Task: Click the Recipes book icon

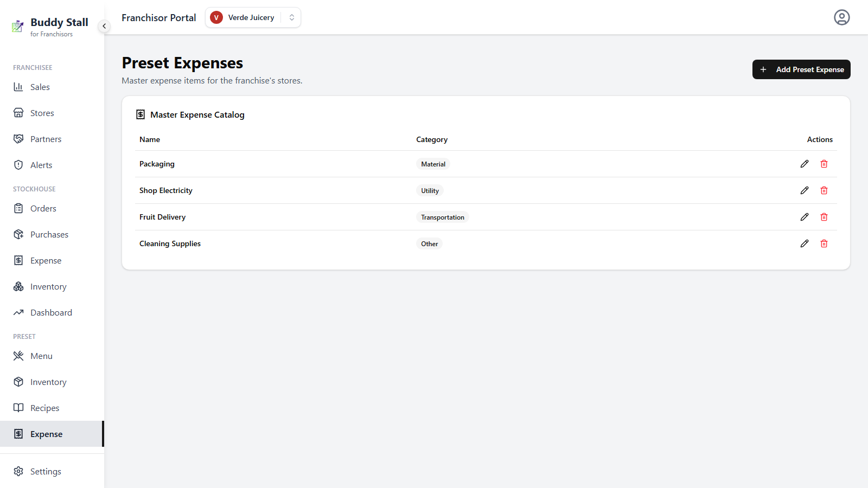Action: (x=18, y=408)
